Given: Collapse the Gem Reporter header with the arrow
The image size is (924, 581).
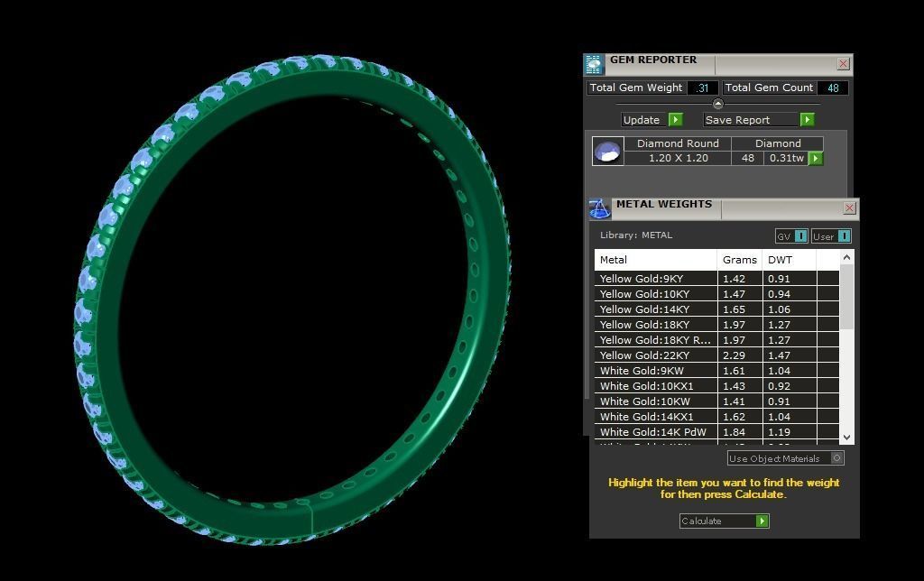Looking at the screenshot, I should [717, 105].
